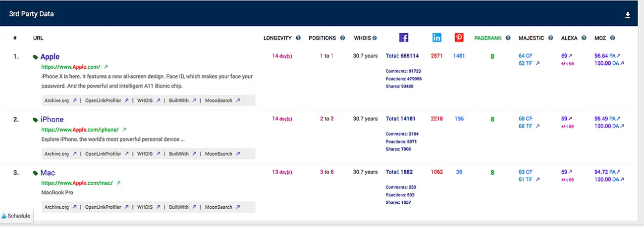
Task: Open Majestic TF arrow in Mac row
Action: [x=537, y=180]
